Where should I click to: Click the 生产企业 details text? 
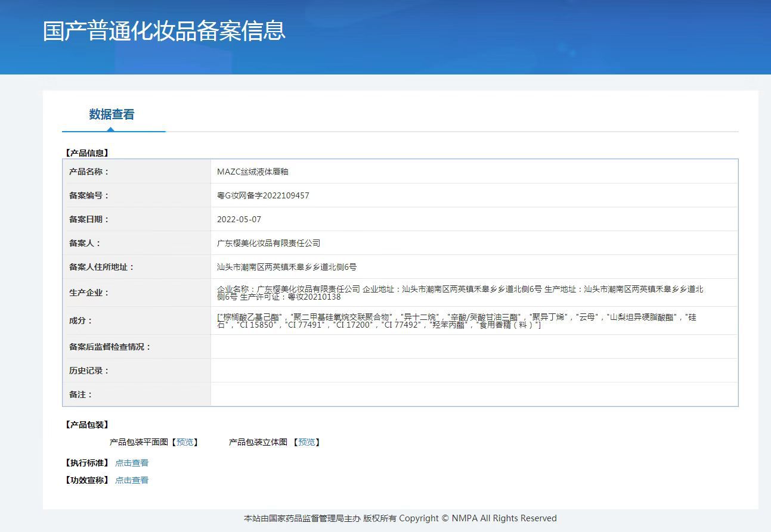[x=459, y=293]
